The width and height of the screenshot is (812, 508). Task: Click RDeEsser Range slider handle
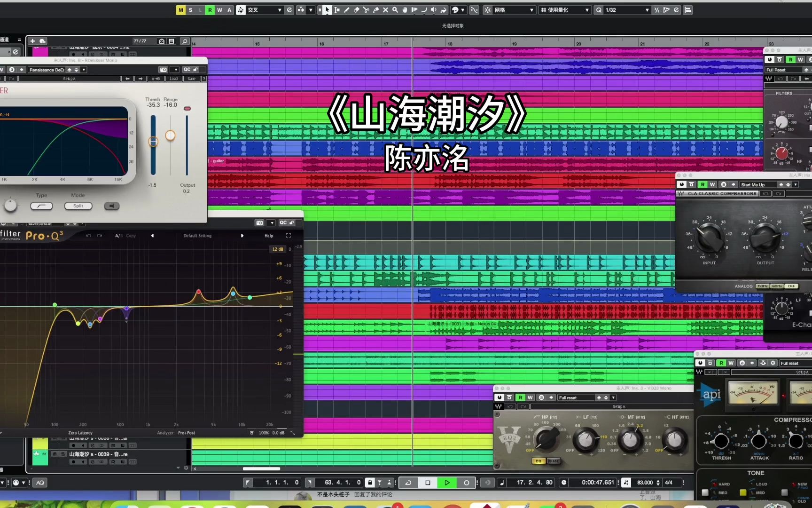coord(170,135)
